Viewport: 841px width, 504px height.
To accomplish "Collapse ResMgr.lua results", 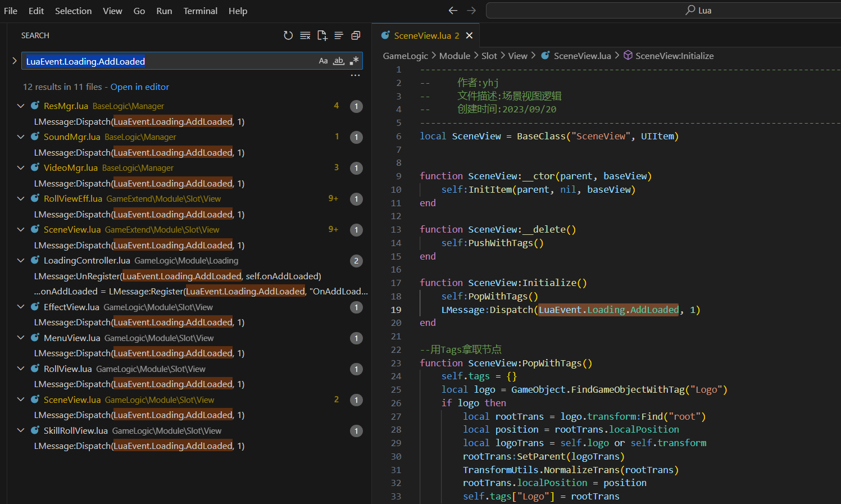I will click(21, 106).
